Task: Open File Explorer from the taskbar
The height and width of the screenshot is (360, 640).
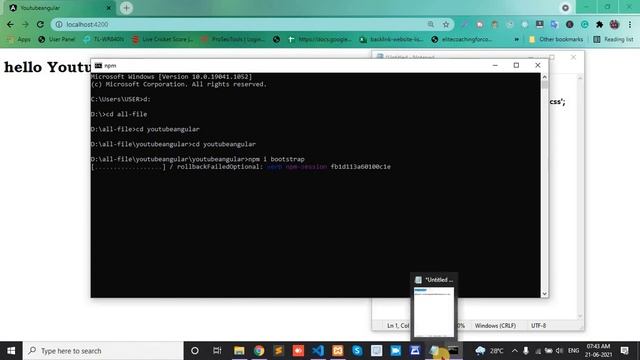Action: click(x=239, y=351)
